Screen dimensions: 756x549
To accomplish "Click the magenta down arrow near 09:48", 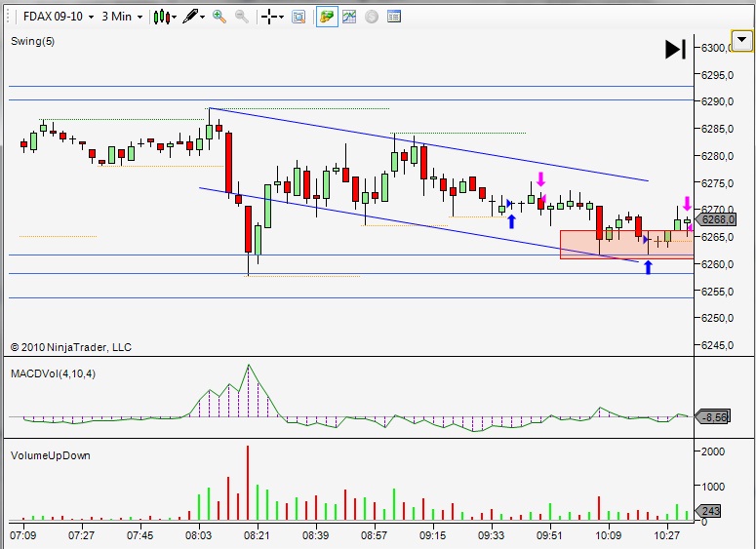I will 540,179.
